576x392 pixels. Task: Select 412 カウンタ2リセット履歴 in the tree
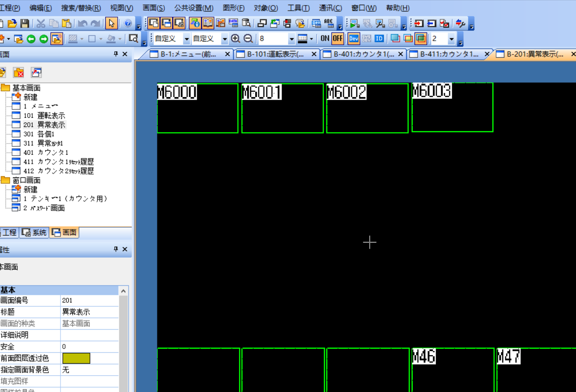(59, 171)
